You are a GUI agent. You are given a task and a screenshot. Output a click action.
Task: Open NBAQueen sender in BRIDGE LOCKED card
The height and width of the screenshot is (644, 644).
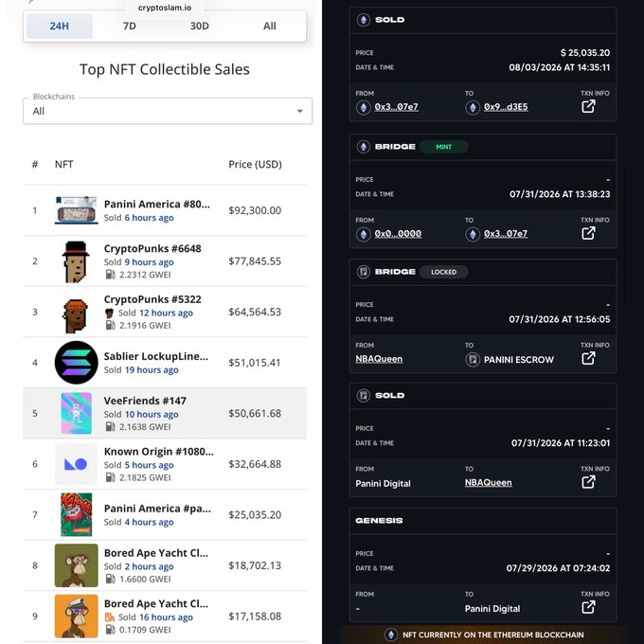[379, 359]
